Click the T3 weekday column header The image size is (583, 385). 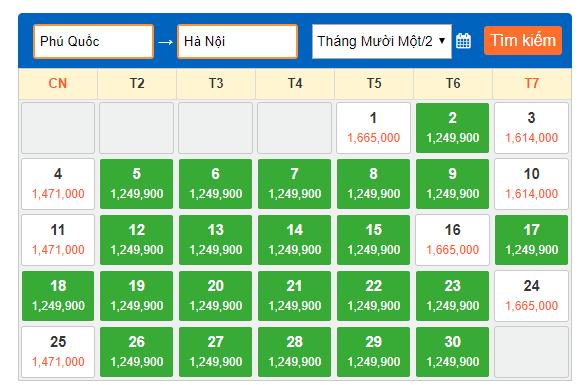pyautogui.click(x=216, y=83)
